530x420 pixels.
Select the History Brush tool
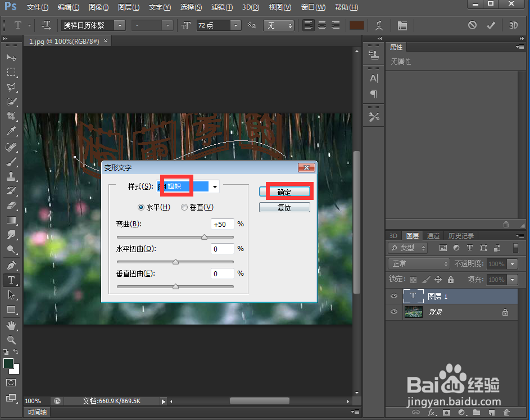pos(11,191)
